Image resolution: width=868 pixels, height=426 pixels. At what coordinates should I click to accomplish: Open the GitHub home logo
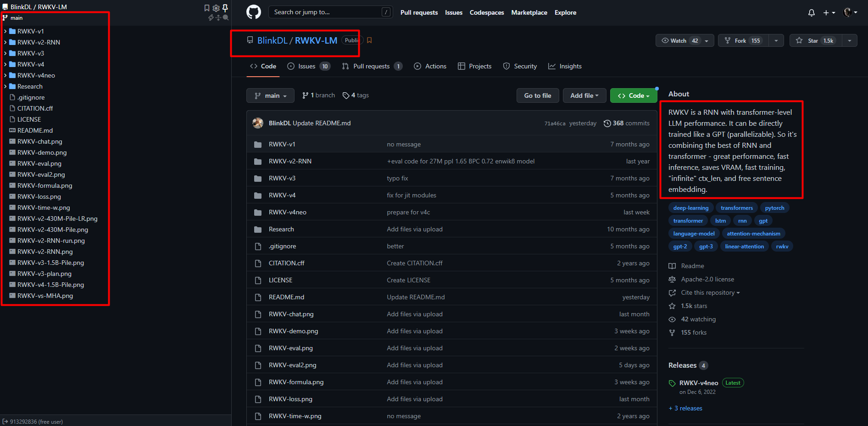tap(254, 12)
